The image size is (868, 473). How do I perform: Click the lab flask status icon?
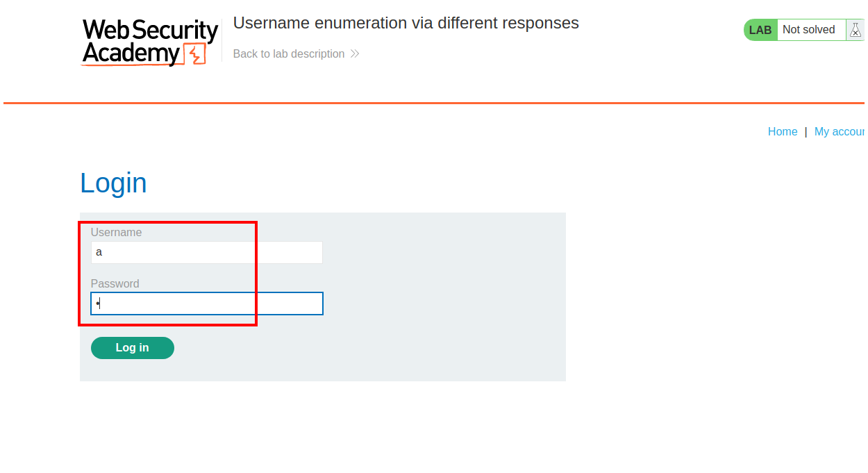pyautogui.click(x=856, y=30)
